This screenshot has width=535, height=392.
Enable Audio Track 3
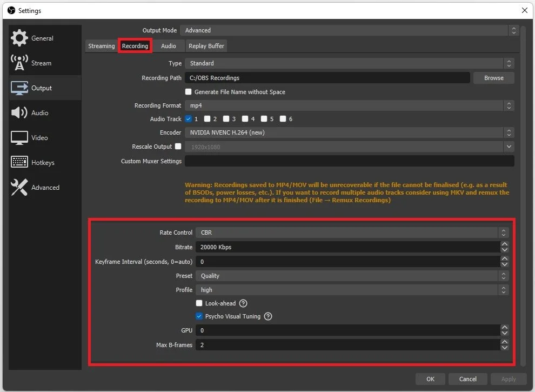(226, 119)
